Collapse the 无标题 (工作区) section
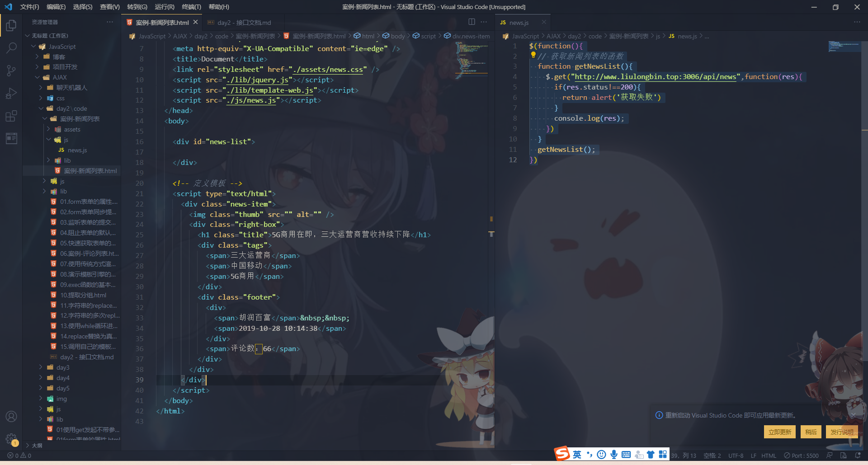This screenshot has height=465, width=868. tap(72, 36)
